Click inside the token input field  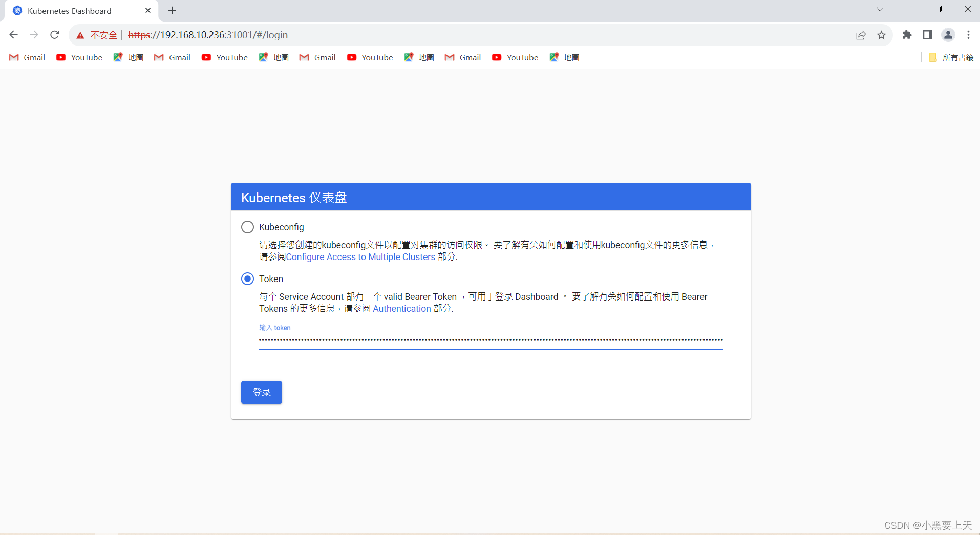490,339
